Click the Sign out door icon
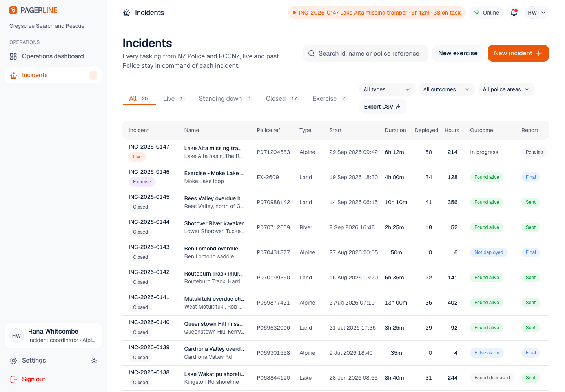This screenshot has width=565, height=392. click(x=13, y=379)
